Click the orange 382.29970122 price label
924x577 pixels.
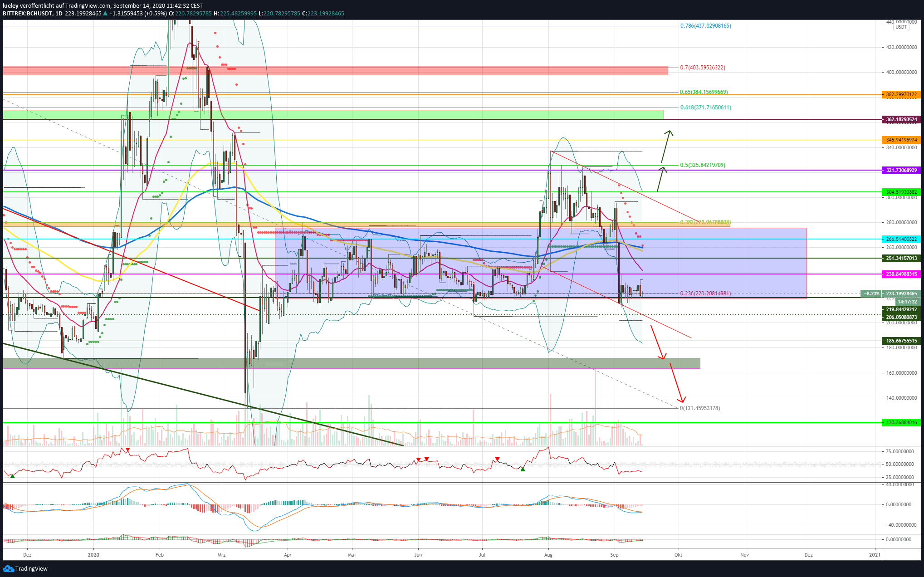[x=901, y=95]
